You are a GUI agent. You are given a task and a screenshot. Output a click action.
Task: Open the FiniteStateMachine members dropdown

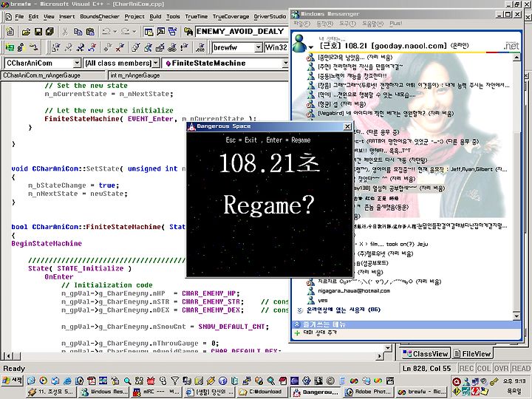coord(285,63)
